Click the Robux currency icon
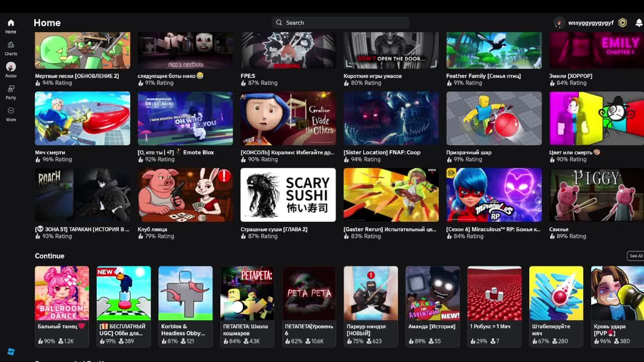The height and width of the screenshot is (362, 644). coord(623,23)
